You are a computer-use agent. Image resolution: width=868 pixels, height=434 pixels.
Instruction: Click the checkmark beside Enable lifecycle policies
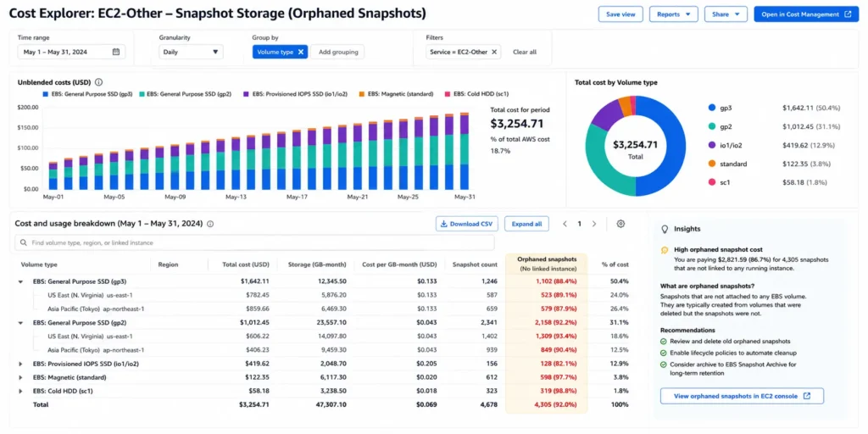pyautogui.click(x=664, y=353)
